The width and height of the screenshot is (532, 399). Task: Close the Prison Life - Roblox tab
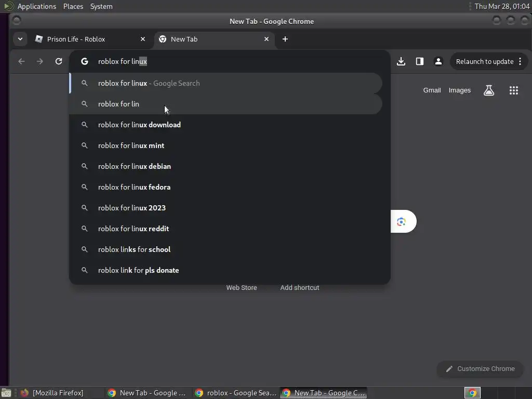(143, 39)
